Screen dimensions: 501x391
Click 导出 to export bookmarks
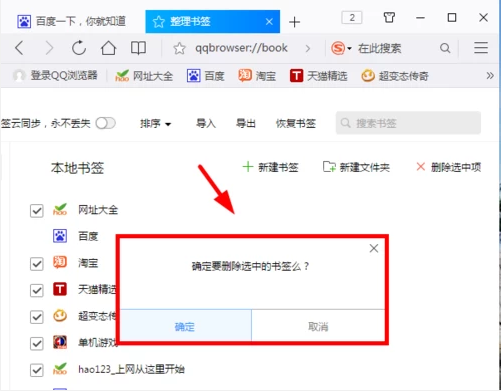(x=246, y=123)
